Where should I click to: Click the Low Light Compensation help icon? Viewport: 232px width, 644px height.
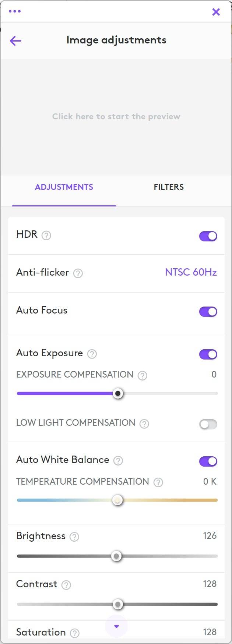click(144, 424)
